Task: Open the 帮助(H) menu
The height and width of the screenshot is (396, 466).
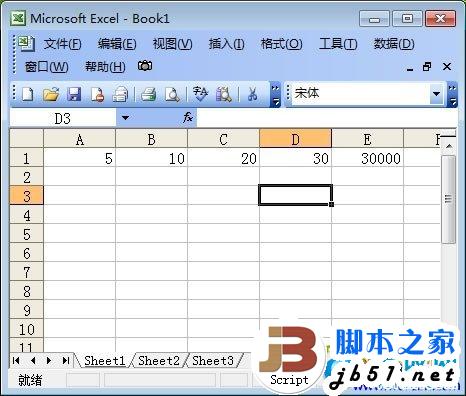Action: pyautogui.click(x=105, y=67)
